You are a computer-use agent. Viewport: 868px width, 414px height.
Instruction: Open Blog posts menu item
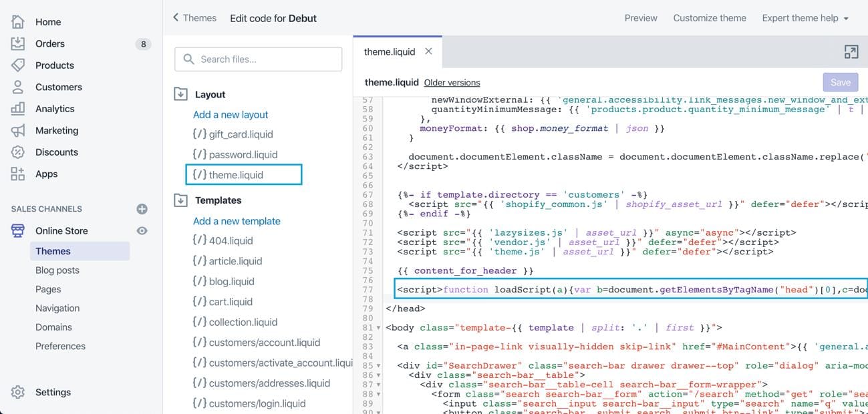[57, 270]
